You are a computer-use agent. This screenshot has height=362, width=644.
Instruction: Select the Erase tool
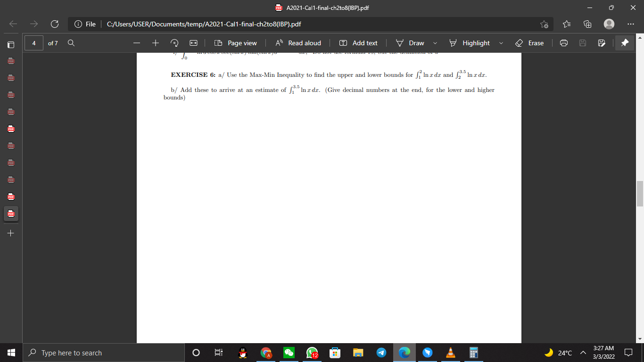point(530,43)
